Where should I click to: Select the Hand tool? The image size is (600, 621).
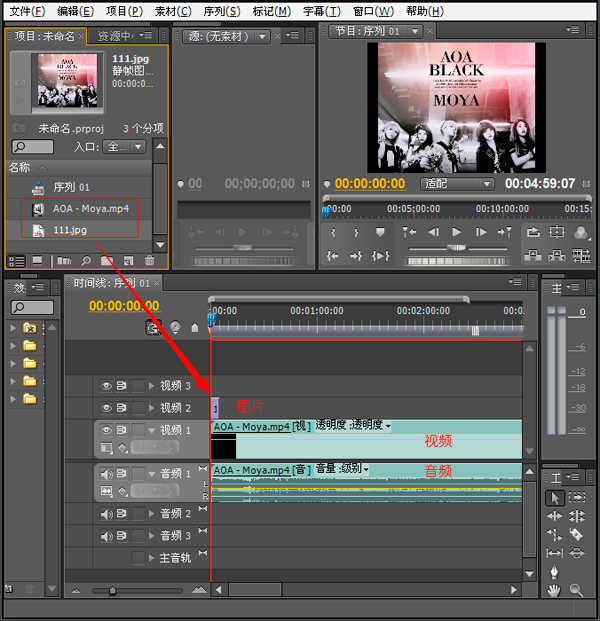(x=554, y=591)
